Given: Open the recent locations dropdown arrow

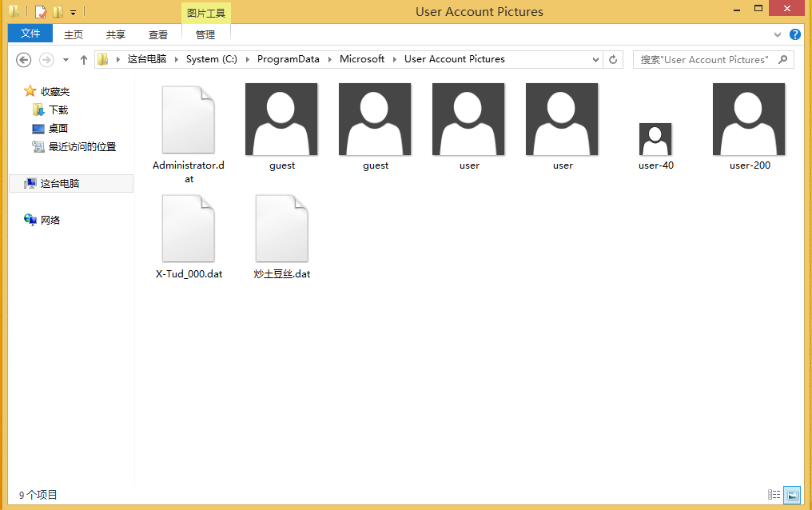Looking at the screenshot, I should tap(66, 60).
